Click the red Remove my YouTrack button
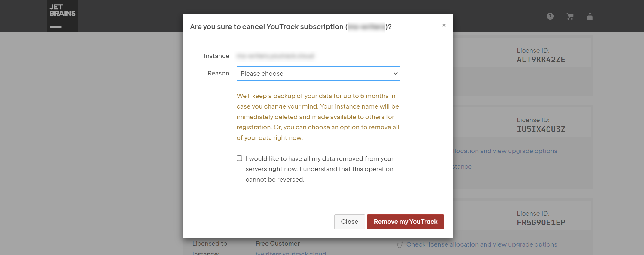This screenshot has height=255, width=644. (405, 222)
